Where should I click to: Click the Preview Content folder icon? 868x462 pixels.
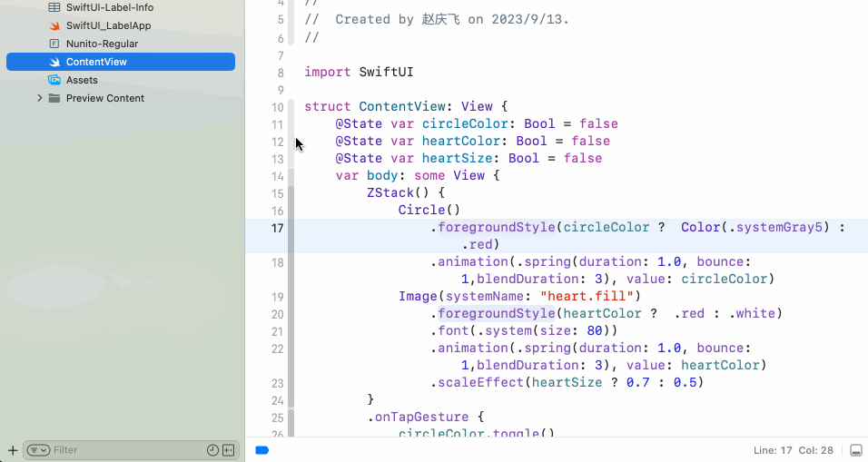click(x=54, y=98)
